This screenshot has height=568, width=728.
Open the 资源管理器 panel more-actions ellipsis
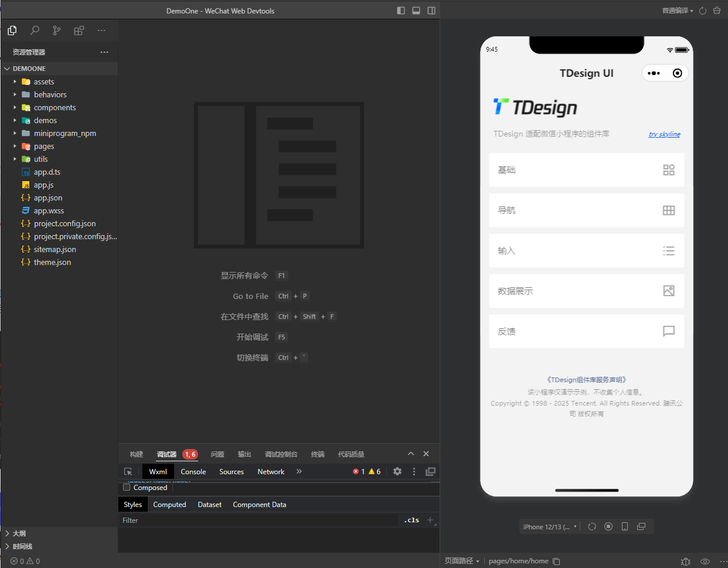click(x=104, y=52)
